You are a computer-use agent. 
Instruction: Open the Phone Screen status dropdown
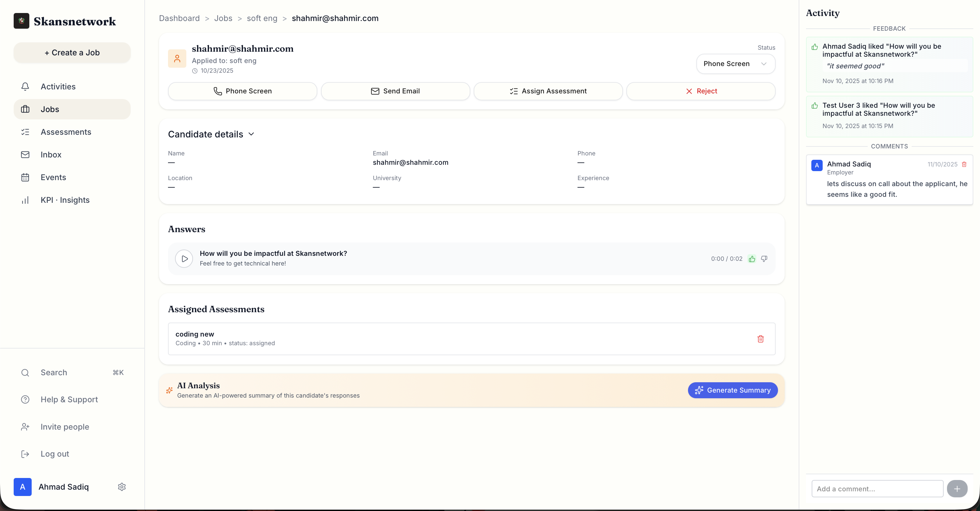[x=735, y=64]
